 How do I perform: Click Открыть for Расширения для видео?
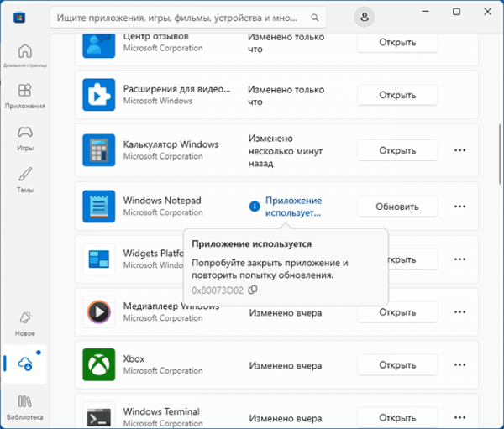coord(397,95)
